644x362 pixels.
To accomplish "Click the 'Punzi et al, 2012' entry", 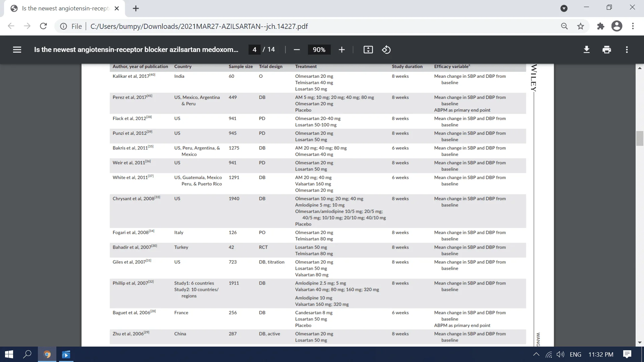I will [x=132, y=133].
